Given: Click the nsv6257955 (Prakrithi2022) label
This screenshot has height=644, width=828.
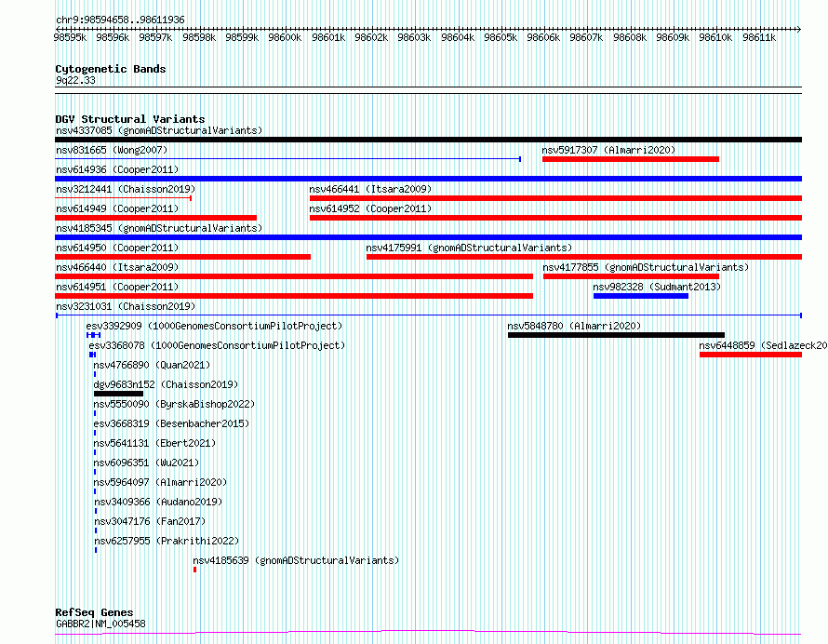Looking at the screenshot, I should pyautogui.click(x=167, y=541).
